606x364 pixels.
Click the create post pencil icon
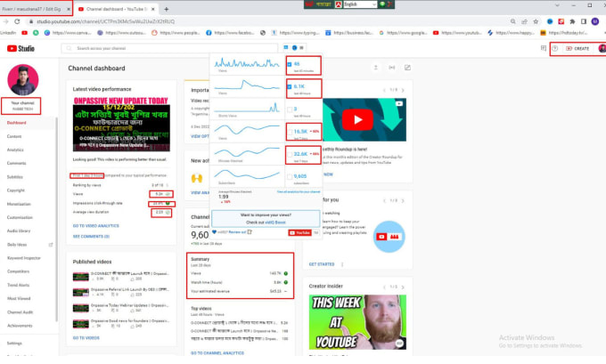(x=407, y=68)
